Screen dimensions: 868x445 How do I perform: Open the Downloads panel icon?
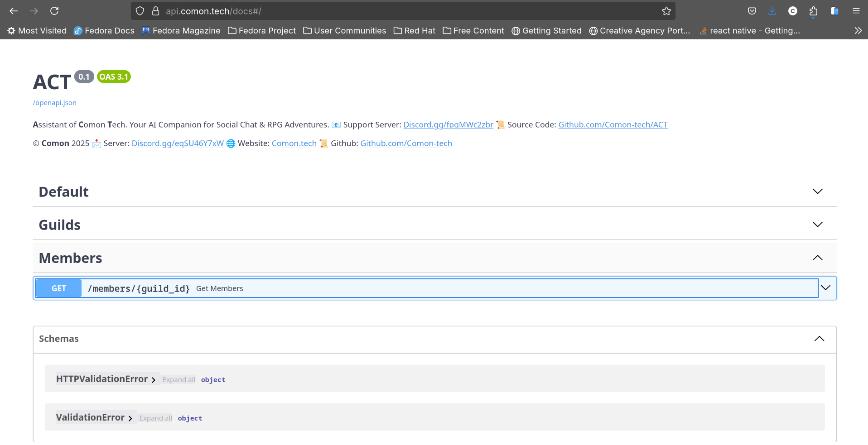(772, 11)
